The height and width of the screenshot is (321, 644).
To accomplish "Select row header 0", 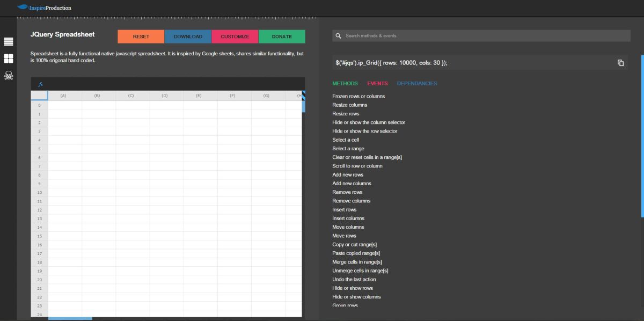I will coord(39,105).
